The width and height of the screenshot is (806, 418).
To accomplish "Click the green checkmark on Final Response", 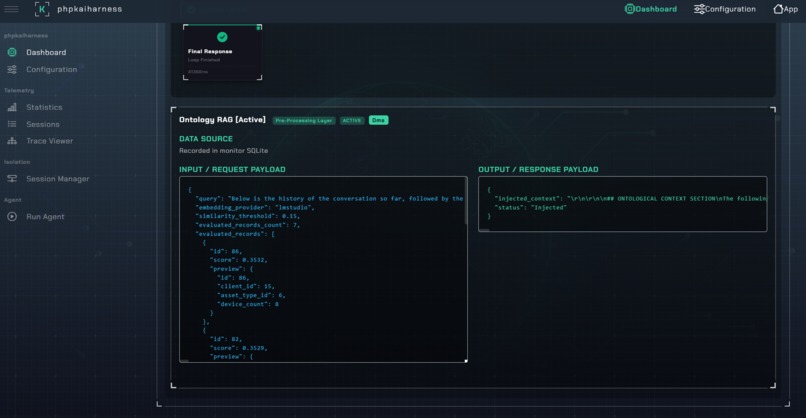I will coord(222,37).
